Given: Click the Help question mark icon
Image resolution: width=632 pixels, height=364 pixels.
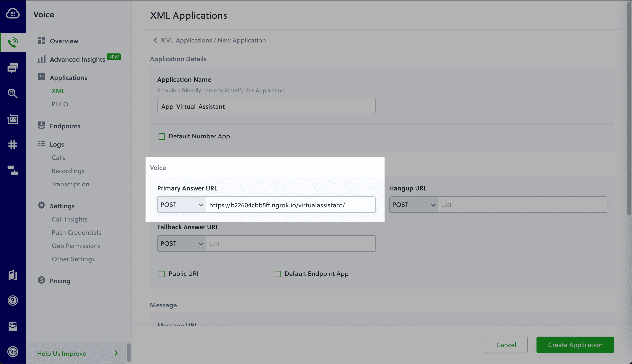Looking at the screenshot, I should pyautogui.click(x=13, y=300).
